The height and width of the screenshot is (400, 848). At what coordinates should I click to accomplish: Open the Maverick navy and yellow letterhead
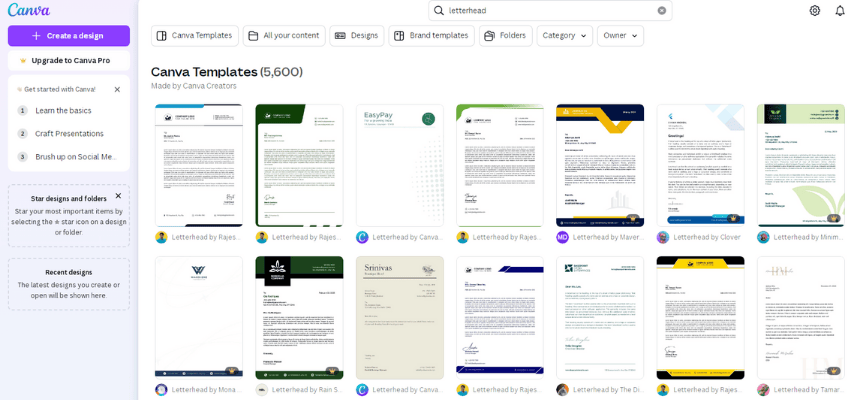point(600,165)
